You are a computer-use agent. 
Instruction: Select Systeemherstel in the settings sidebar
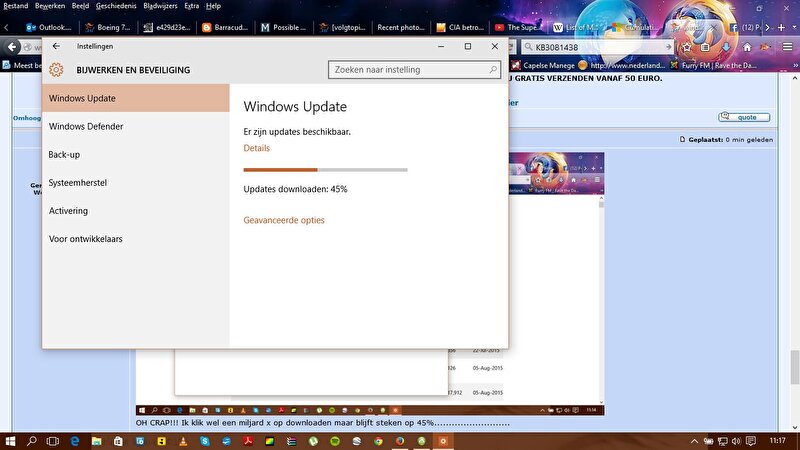point(77,183)
